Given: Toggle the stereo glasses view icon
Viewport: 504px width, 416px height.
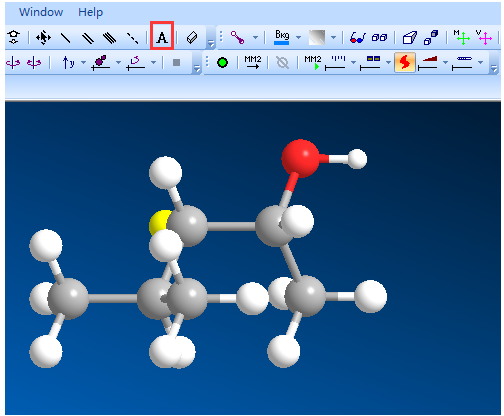Looking at the screenshot, I should (358, 38).
